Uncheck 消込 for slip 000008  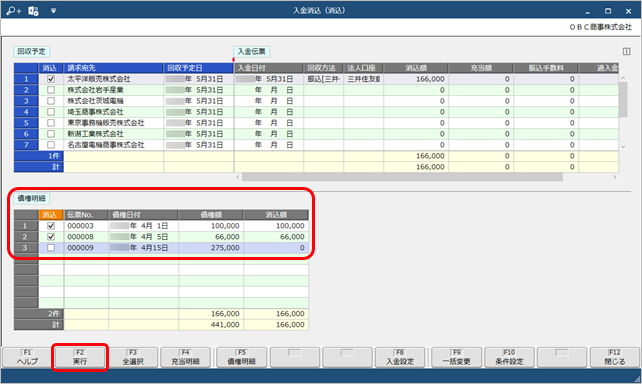pyautogui.click(x=51, y=237)
